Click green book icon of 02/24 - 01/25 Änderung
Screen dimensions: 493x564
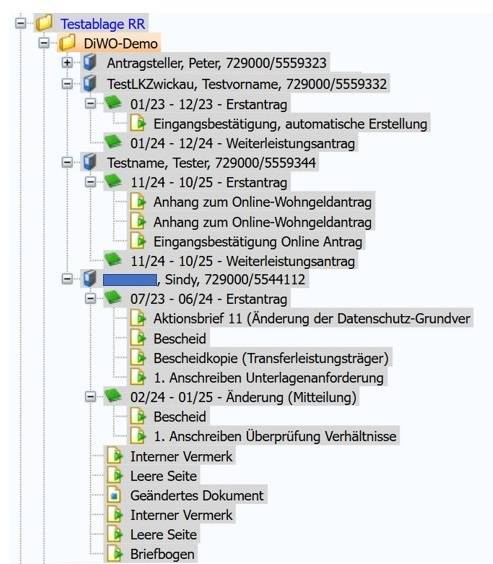point(113,396)
